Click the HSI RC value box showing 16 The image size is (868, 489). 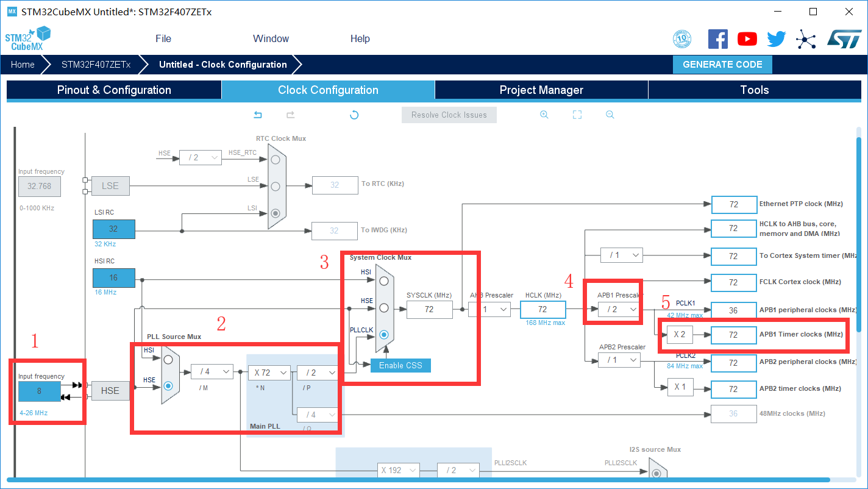(114, 277)
